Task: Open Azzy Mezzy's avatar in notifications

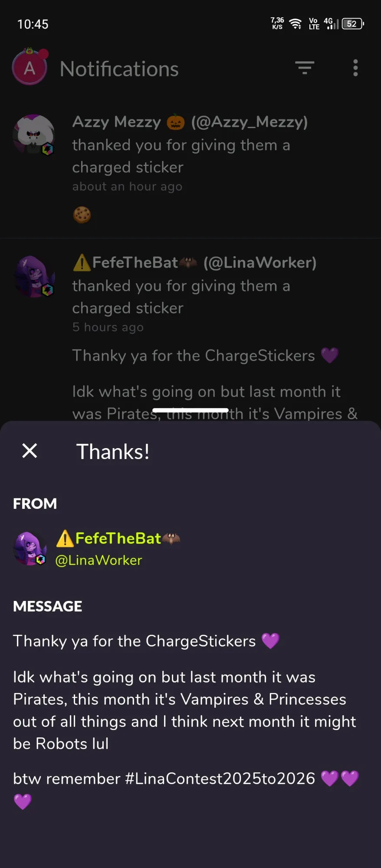Action: [34, 135]
